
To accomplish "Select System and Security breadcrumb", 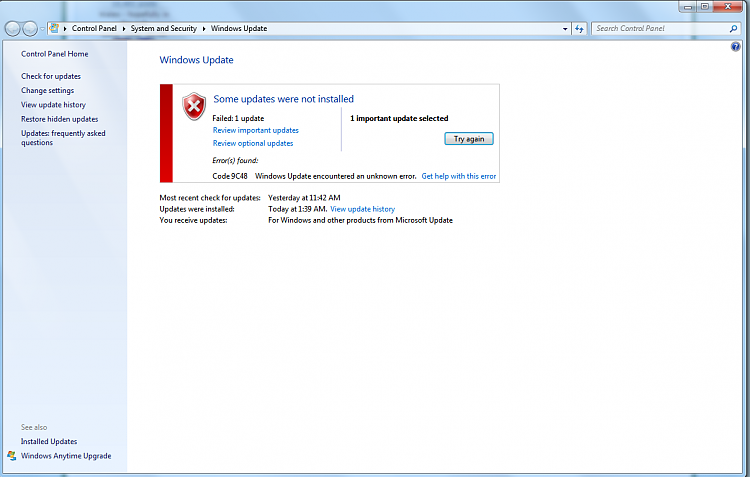I will point(164,28).
